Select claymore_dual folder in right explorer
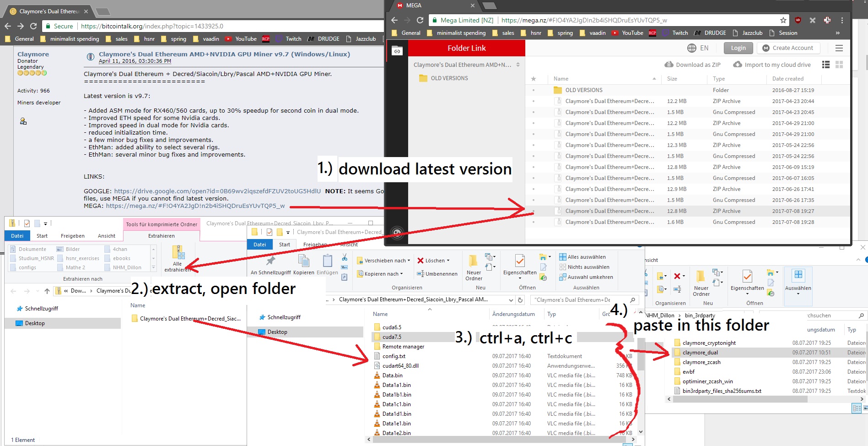868x446 pixels. click(x=700, y=353)
